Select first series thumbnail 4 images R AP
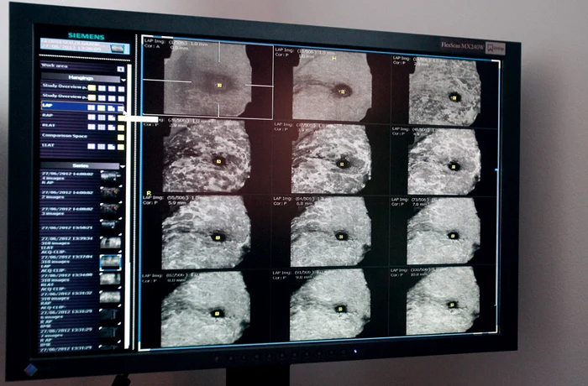The image size is (588, 386). pyautogui.click(x=110, y=177)
